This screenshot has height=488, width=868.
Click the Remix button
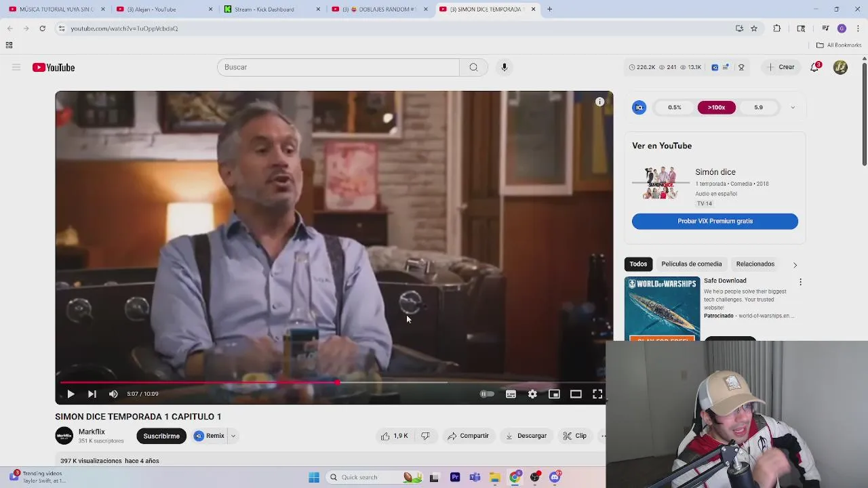pyautogui.click(x=210, y=436)
